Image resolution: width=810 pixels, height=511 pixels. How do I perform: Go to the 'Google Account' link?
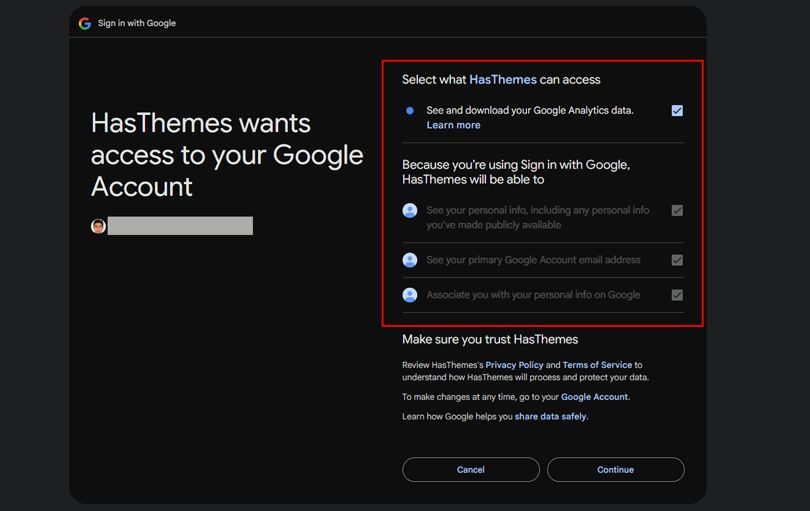pyautogui.click(x=594, y=397)
